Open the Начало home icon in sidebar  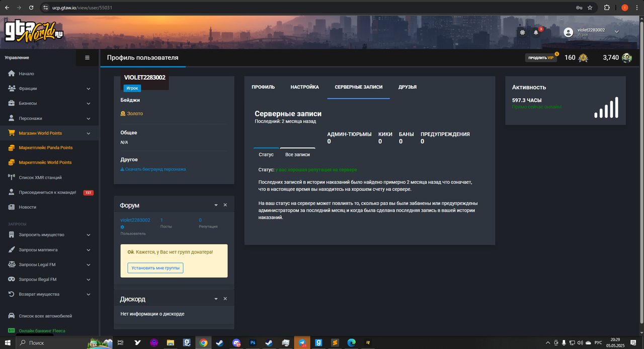tap(12, 74)
